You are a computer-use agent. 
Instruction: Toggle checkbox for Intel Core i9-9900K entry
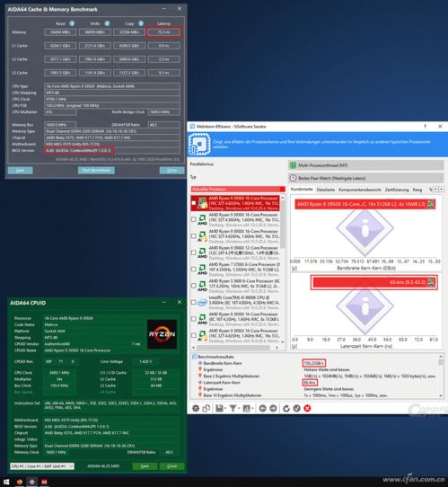(194, 302)
